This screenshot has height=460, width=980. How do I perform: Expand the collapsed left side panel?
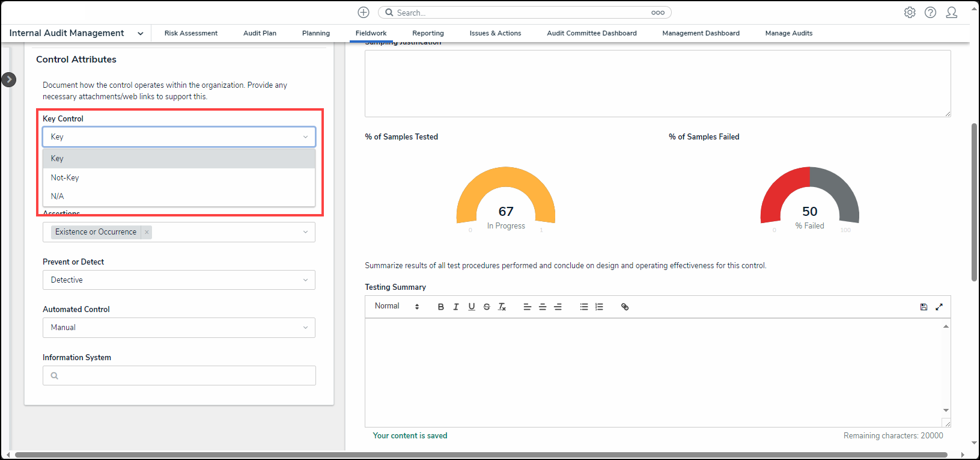coord(9,79)
